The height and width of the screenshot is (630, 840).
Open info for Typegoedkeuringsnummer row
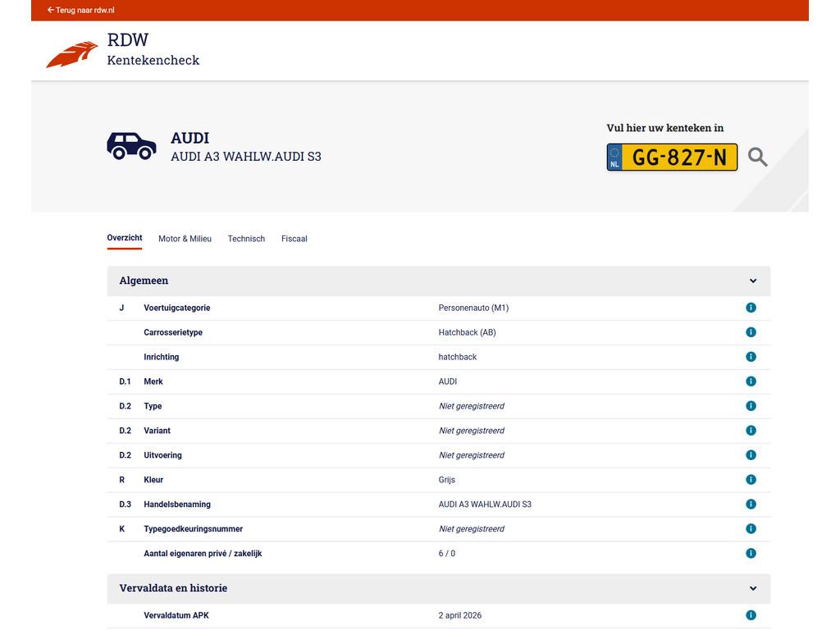point(751,529)
